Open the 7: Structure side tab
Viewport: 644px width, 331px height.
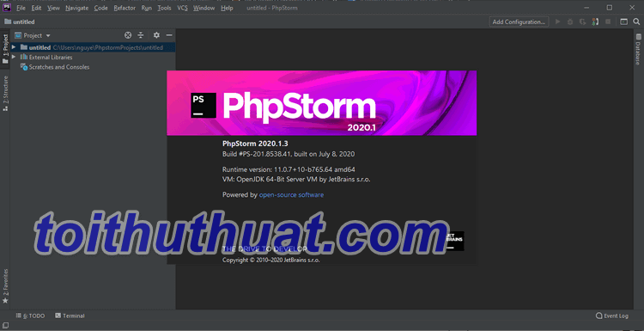(x=5, y=94)
